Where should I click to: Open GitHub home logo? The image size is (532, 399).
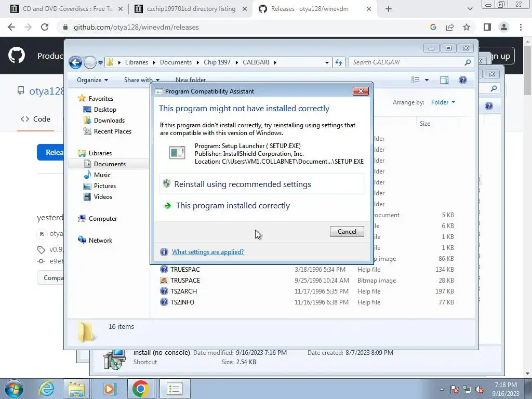point(16,55)
